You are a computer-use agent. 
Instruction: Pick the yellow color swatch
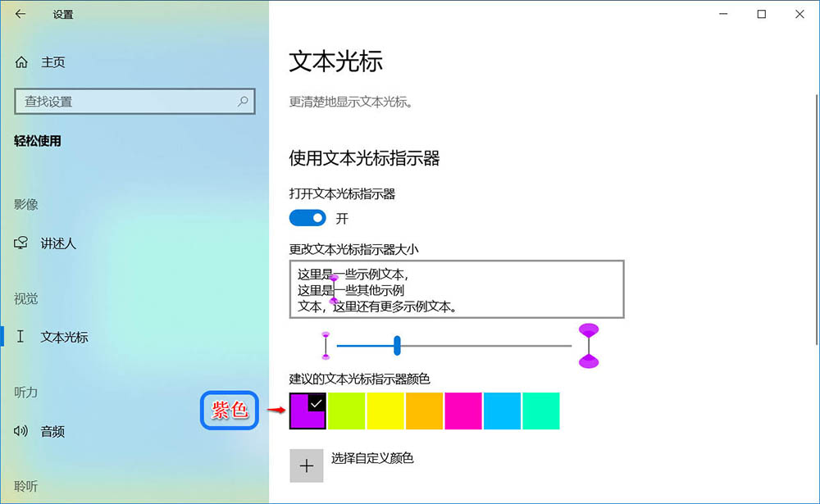point(385,411)
